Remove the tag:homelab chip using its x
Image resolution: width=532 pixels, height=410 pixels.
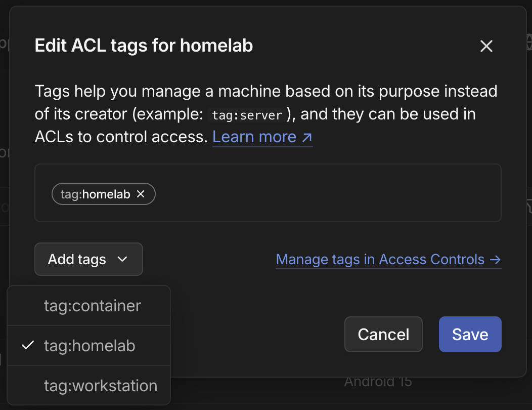pos(141,194)
